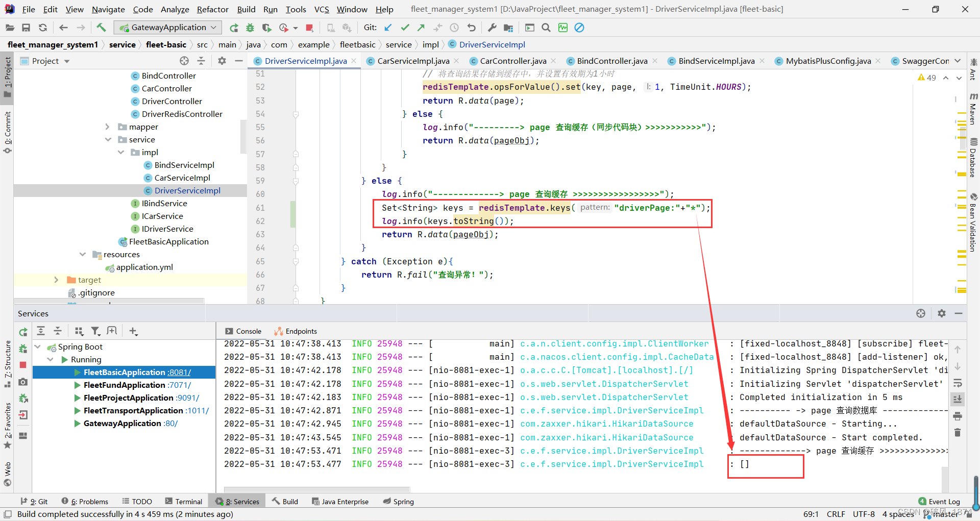Viewport: 980px width, 521px height.
Task: Open Search Everywhere with the magnifier icon
Action: pyautogui.click(x=546, y=28)
